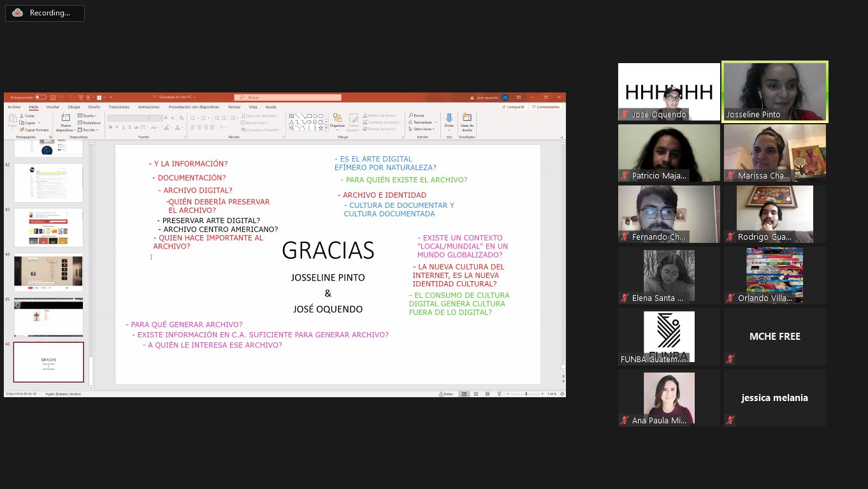Image resolution: width=868 pixels, height=489 pixels.
Task: Click the Save (disk) icon in title bar
Action: 53,98
